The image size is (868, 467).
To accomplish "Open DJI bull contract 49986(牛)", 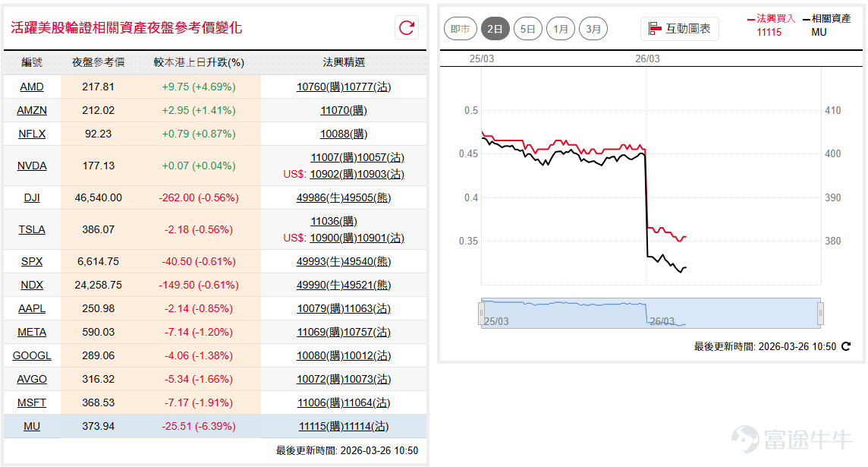I will coord(320,197).
